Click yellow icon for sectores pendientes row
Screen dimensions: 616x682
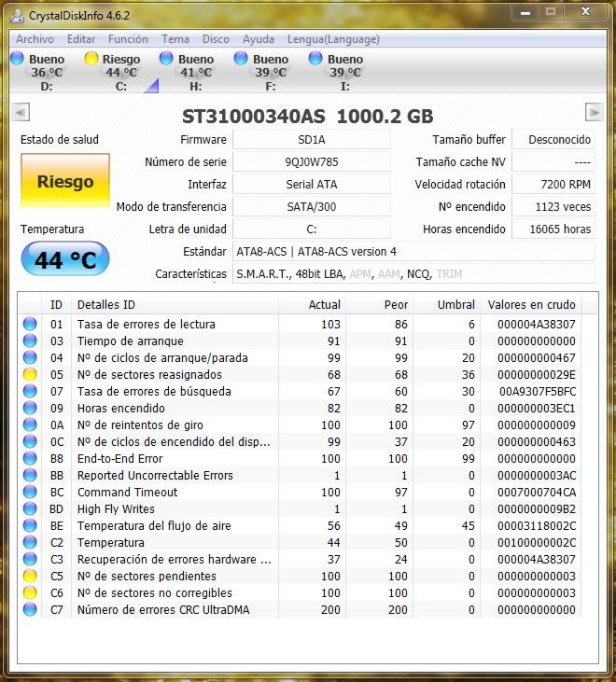point(30,576)
